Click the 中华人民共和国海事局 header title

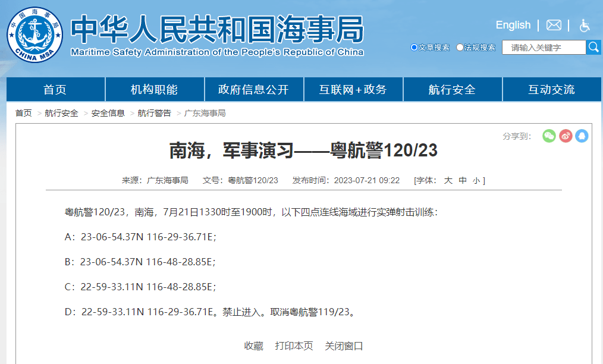(x=217, y=30)
